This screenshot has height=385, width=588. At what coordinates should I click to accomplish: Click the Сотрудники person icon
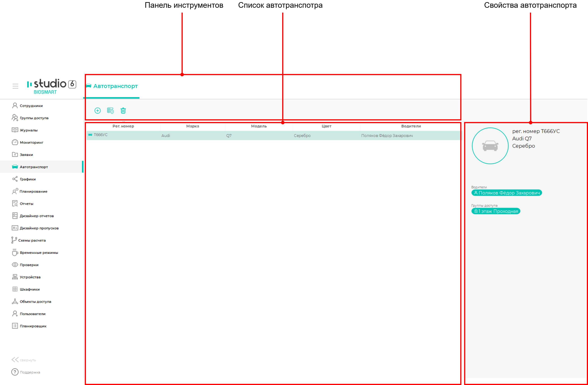click(x=15, y=106)
